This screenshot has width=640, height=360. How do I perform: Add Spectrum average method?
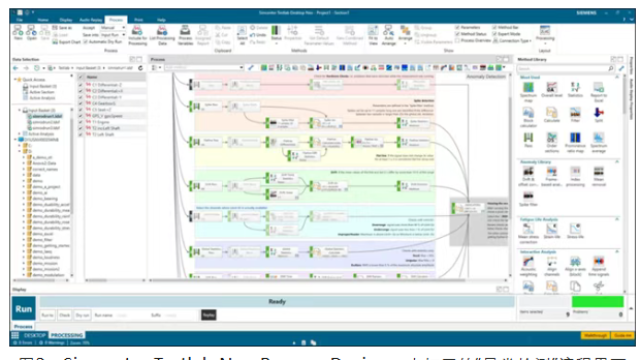pyautogui.click(x=598, y=142)
